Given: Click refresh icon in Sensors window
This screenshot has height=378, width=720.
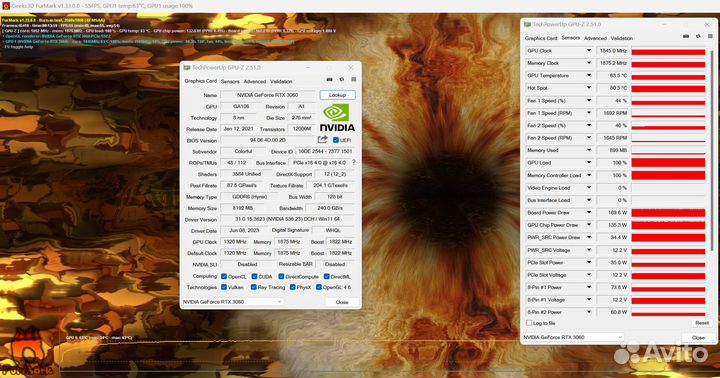Looking at the screenshot, I should (x=698, y=36).
